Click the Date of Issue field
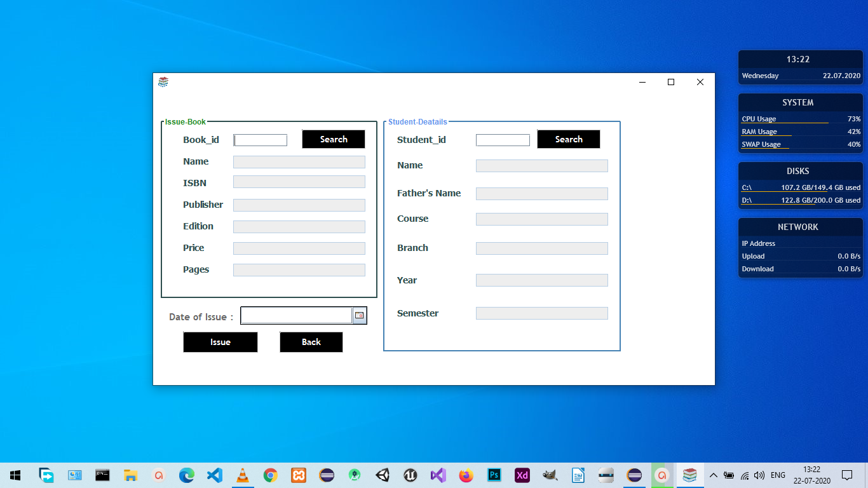 [296, 316]
